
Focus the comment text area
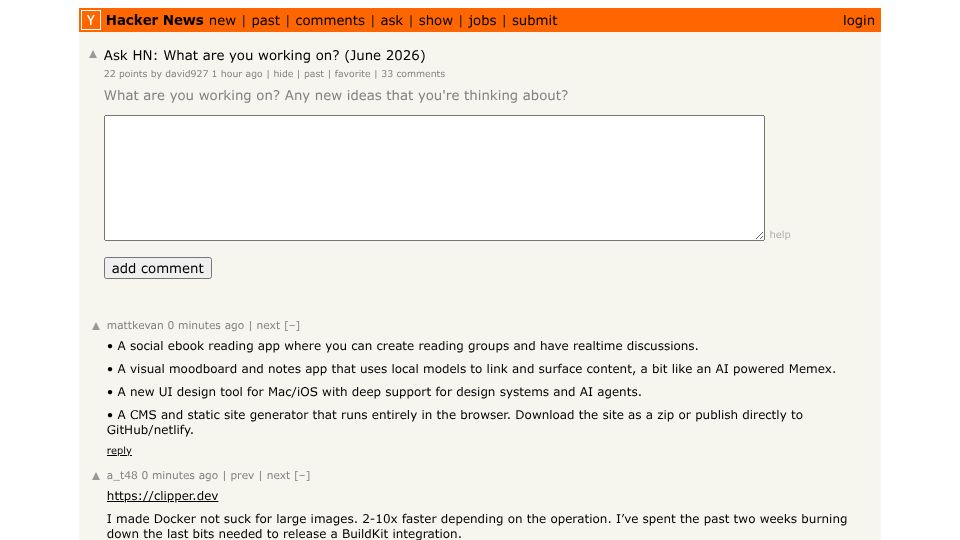(x=434, y=178)
